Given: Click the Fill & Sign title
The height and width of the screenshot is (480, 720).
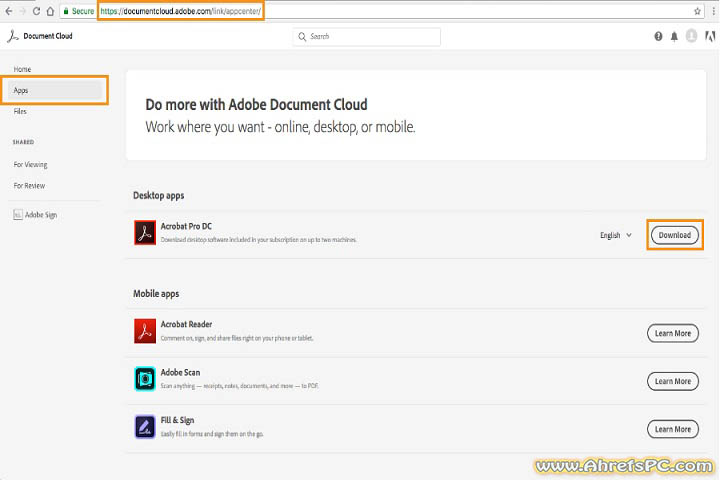Looking at the screenshot, I should click(177, 420).
